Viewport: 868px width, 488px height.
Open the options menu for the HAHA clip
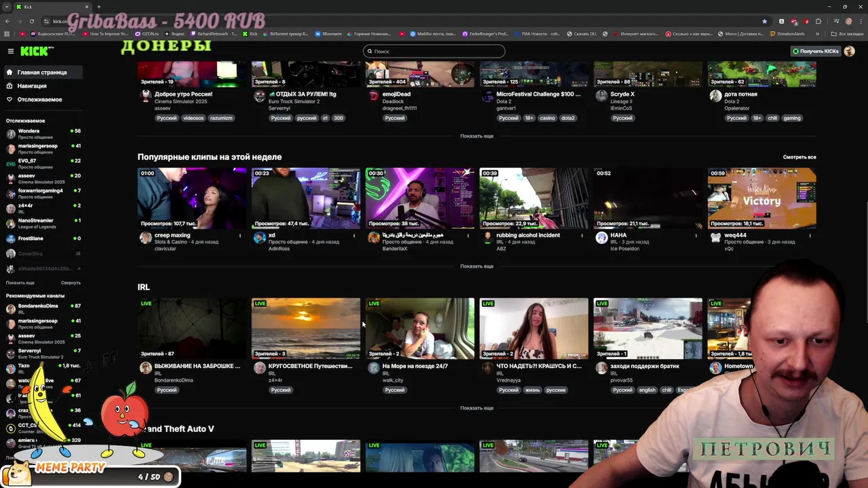click(696, 236)
